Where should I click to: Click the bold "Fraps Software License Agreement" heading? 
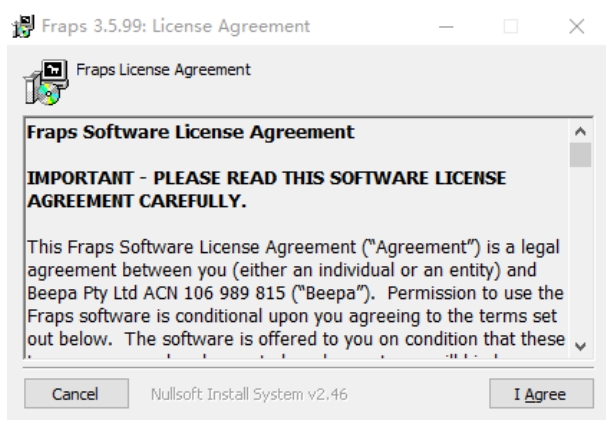[191, 132]
